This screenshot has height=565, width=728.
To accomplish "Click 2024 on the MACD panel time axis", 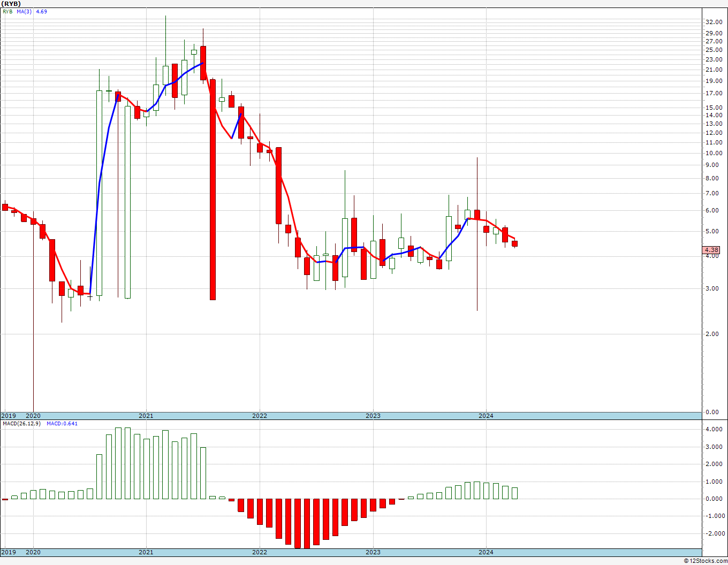I will coord(486,552).
